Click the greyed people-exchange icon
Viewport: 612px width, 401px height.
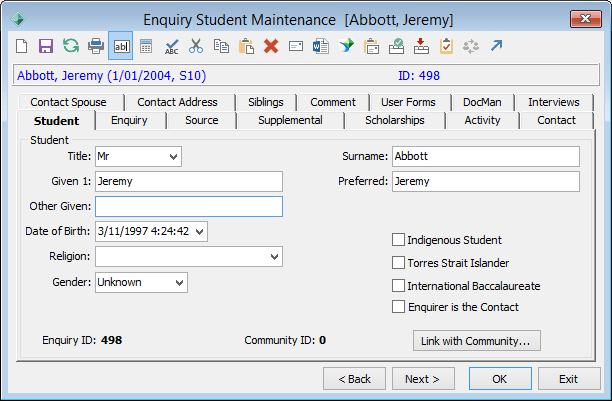pos(471,46)
